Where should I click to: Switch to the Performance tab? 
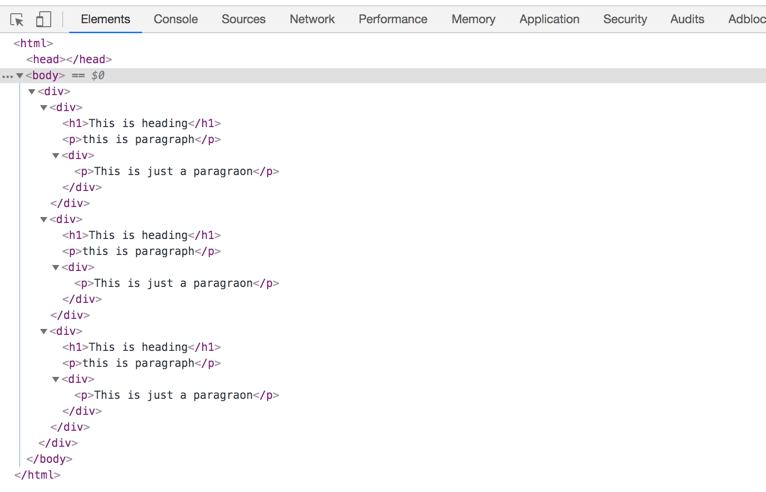click(x=393, y=19)
